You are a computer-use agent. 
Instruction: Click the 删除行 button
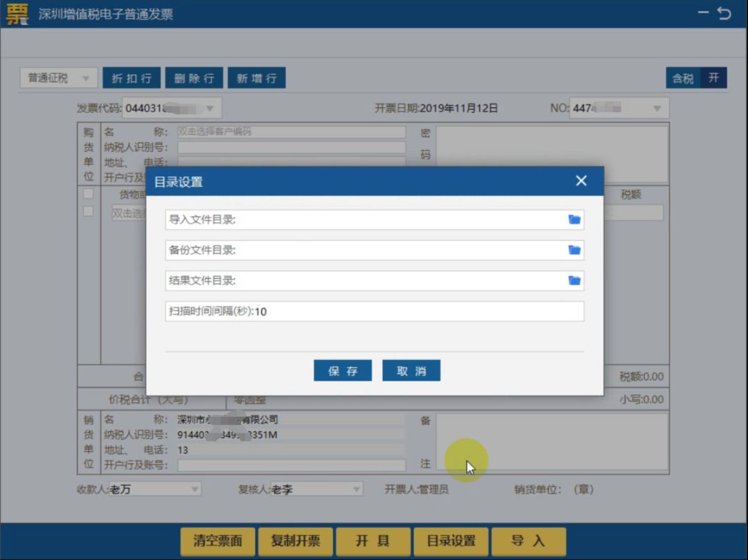194,78
